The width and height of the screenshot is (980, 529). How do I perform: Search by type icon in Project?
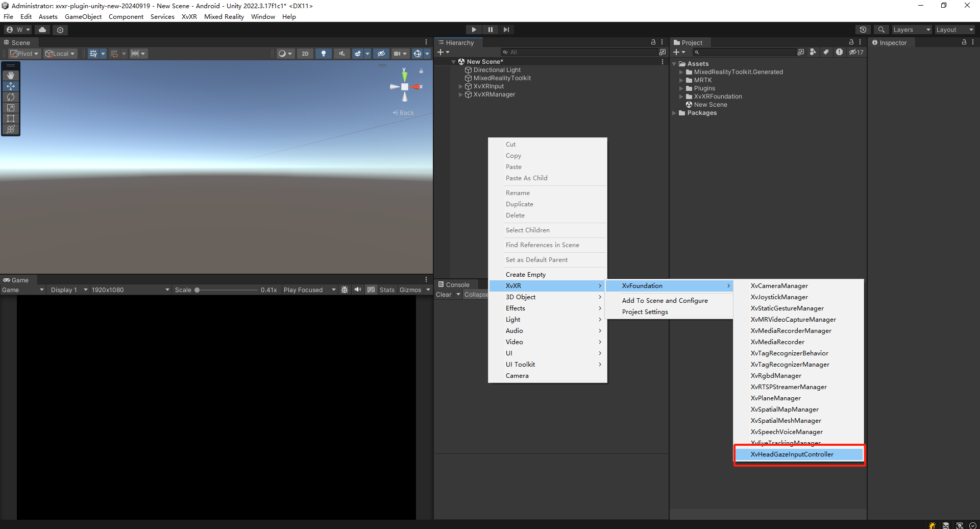click(813, 52)
